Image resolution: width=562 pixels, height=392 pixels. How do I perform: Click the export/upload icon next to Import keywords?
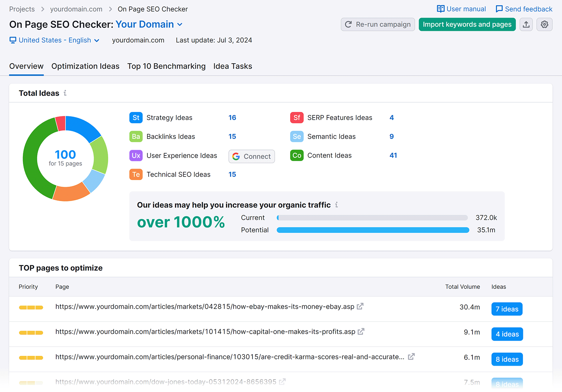(526, 24)
